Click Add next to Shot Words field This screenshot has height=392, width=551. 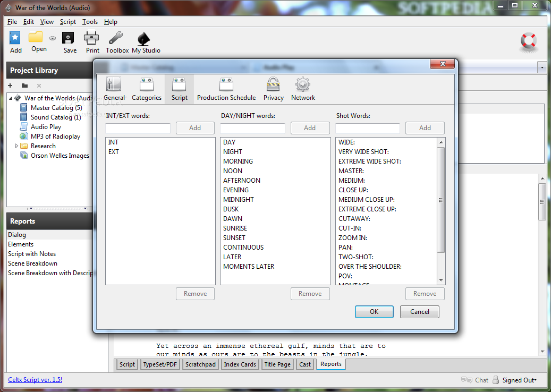coord(425,128)
